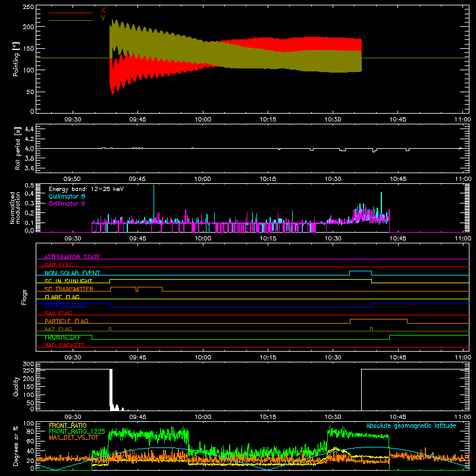Click the '10:15' time label under Roll period plot
476x476 pixels.
click(x=268, y=179)
